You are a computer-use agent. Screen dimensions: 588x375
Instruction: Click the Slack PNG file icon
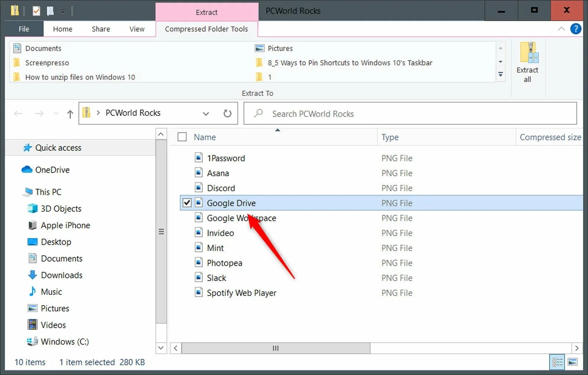coord(198,278)
